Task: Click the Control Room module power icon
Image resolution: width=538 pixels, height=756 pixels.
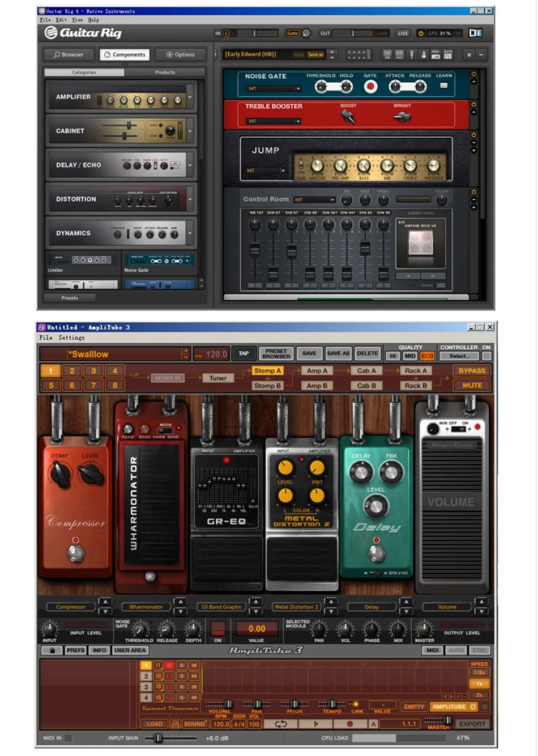Action: 474,192
